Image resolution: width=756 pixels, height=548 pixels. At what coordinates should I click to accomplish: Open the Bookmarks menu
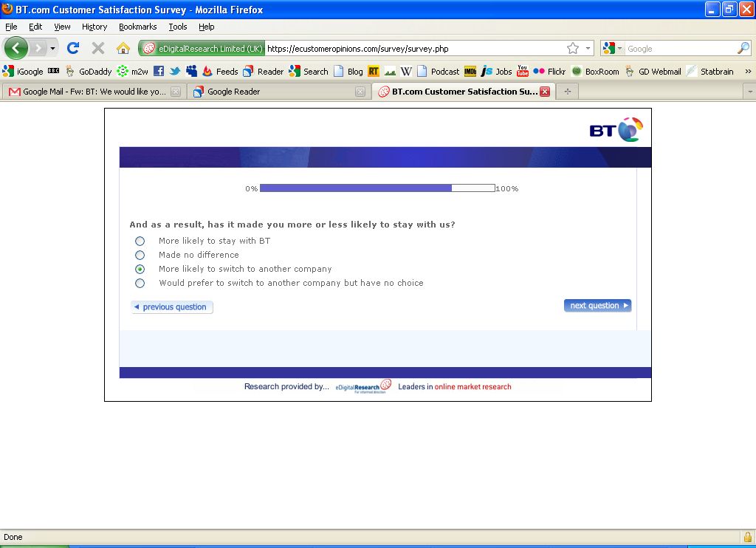137,27
